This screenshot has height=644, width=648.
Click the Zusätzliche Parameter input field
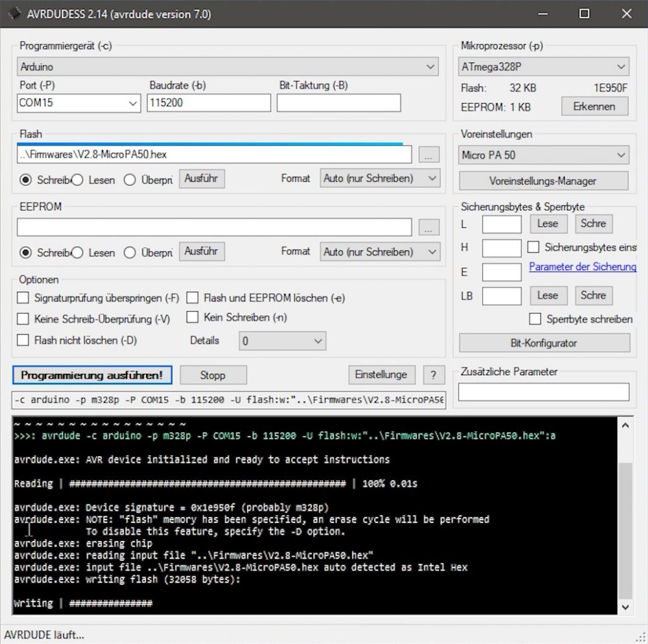click(544, 392)
